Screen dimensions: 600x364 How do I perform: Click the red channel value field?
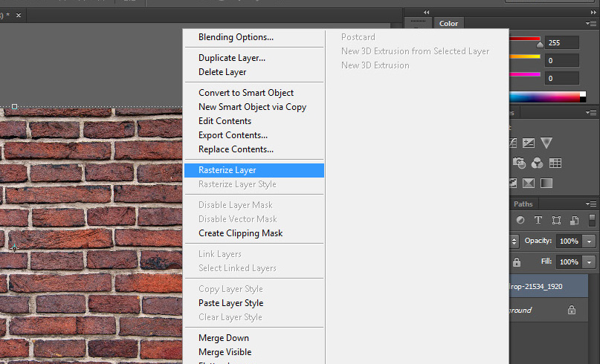[x=562, y=43]
